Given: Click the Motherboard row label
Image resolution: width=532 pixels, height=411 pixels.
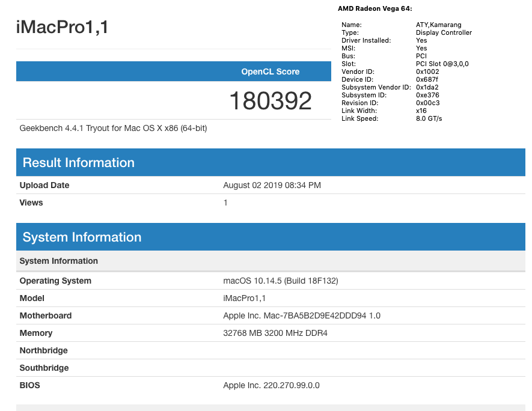Looking at the screenshot, I should point(46,315).
